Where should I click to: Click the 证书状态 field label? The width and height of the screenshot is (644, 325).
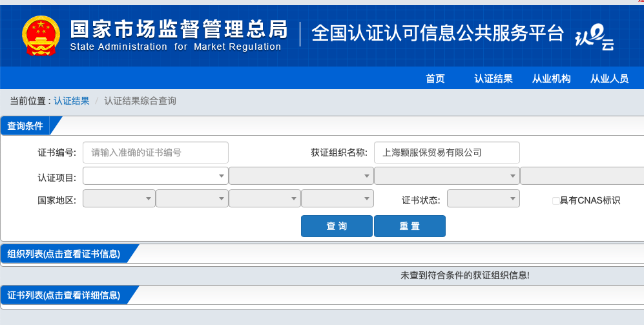(421, 200)
